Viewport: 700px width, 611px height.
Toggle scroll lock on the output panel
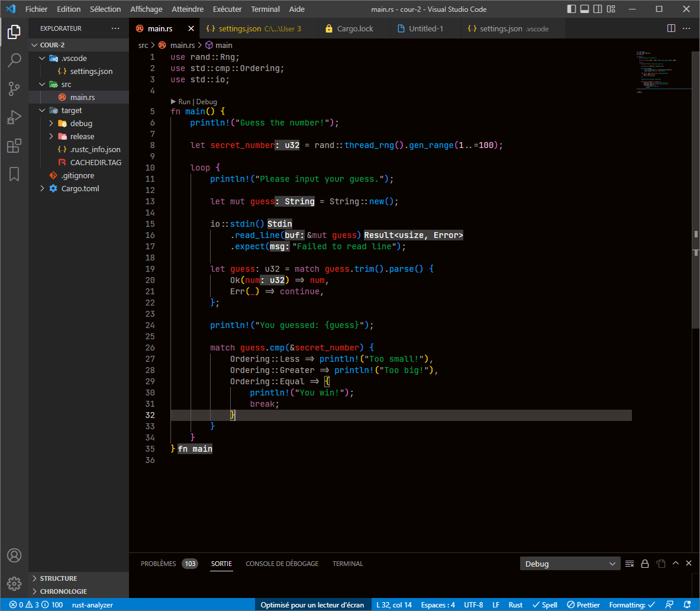pyautogui.click(x=645, y=563)
